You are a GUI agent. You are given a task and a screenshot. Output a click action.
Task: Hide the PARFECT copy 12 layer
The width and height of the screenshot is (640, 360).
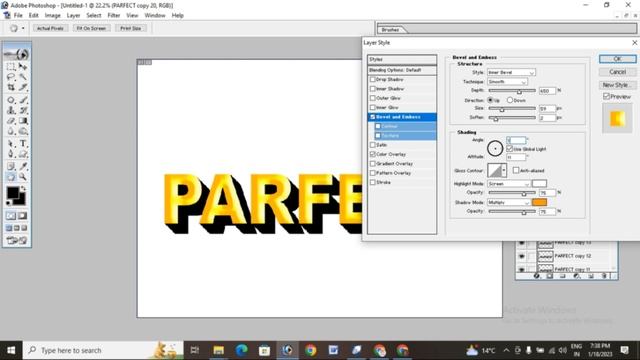pos(521,256)
